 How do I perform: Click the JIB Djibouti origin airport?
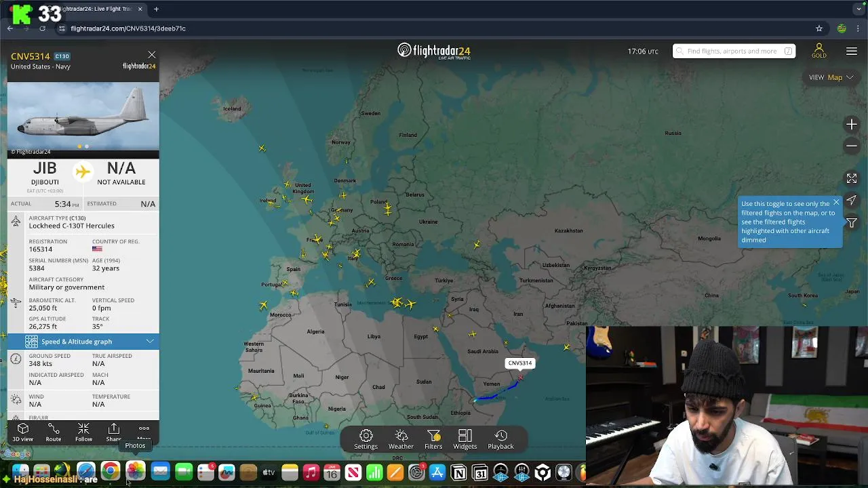click(x=45, y=174)
